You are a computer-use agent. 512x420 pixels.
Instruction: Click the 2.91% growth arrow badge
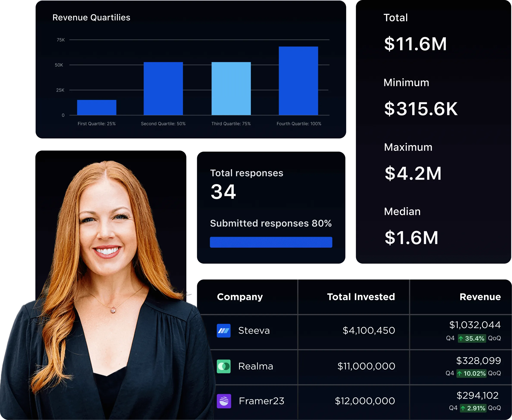tap(473, 408)
